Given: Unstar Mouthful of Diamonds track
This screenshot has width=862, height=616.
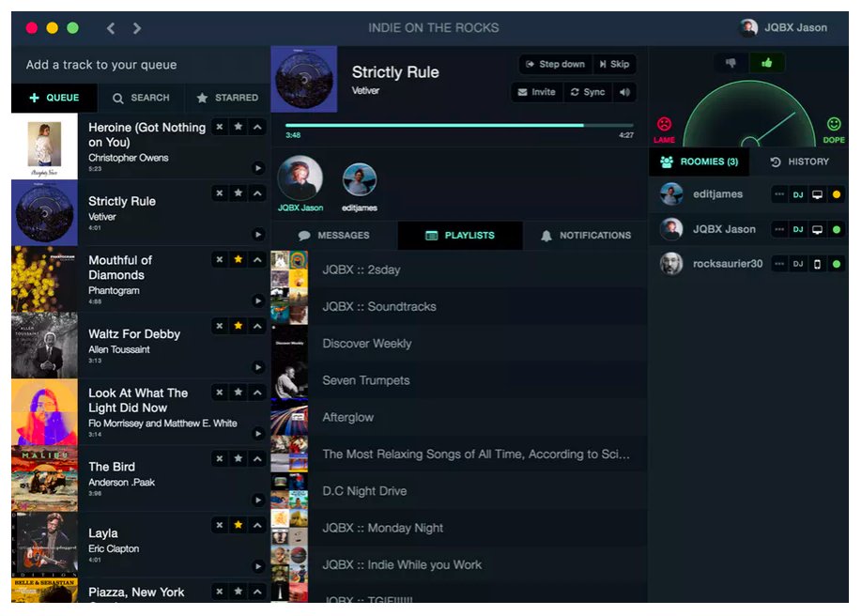Looking at the screenshot, I should point(239,259).
